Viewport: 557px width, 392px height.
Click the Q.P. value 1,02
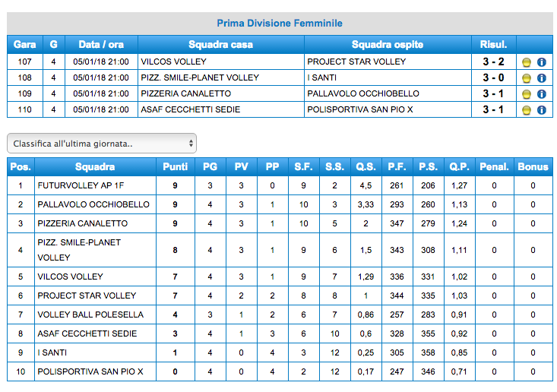coord(459,277)
